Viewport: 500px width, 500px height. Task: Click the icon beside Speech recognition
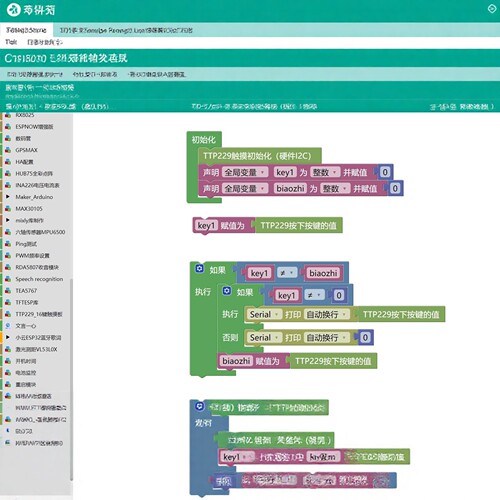click(8, 279)
